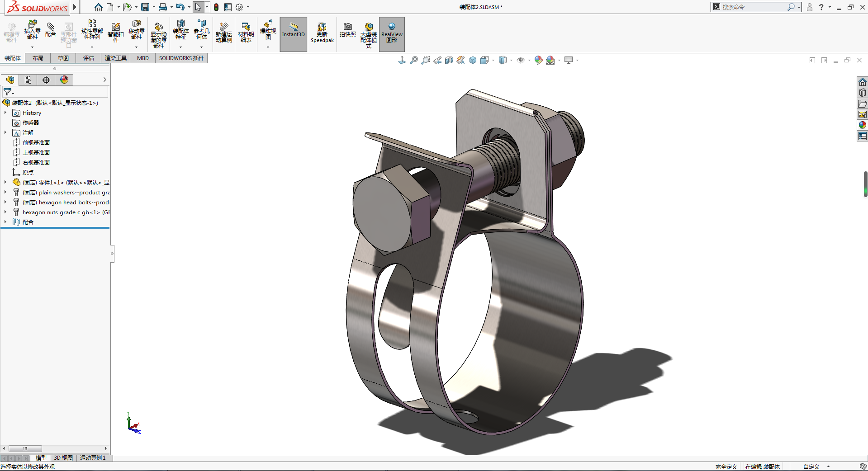Activate the Section View icon
868x471 pixels.
click(449, 60)
